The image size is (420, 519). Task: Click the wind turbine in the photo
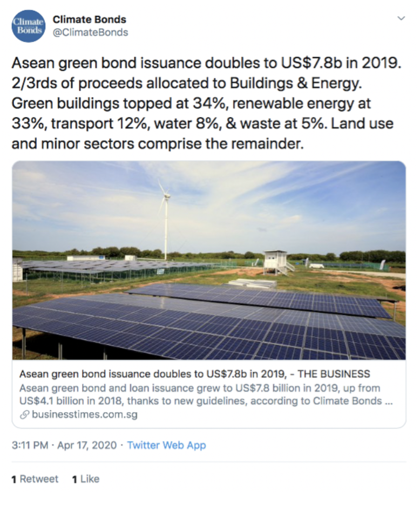(x=165, y=220)
